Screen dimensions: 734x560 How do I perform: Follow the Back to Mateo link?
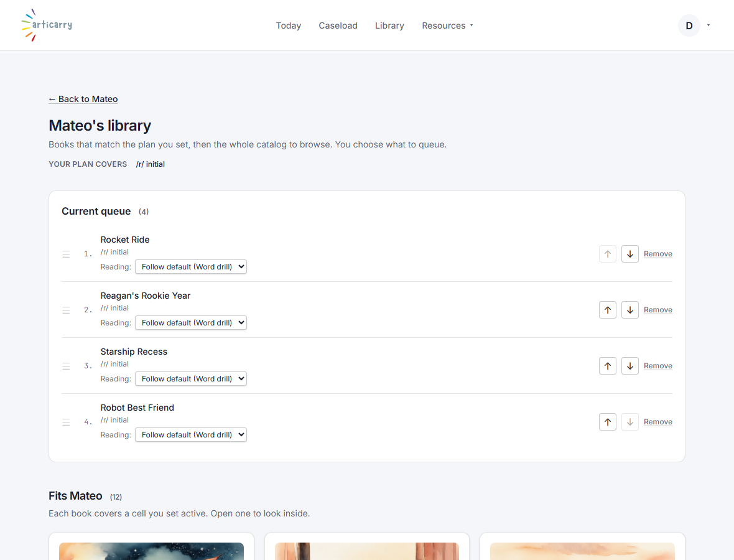83,99
